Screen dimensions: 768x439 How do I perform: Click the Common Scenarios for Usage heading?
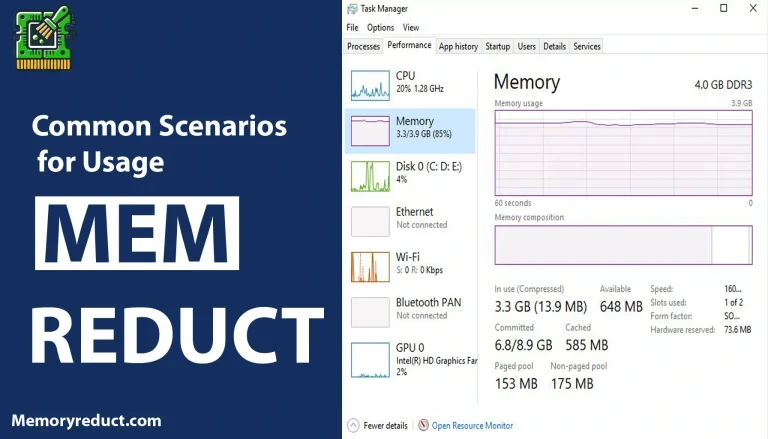(x=159, y=144)
